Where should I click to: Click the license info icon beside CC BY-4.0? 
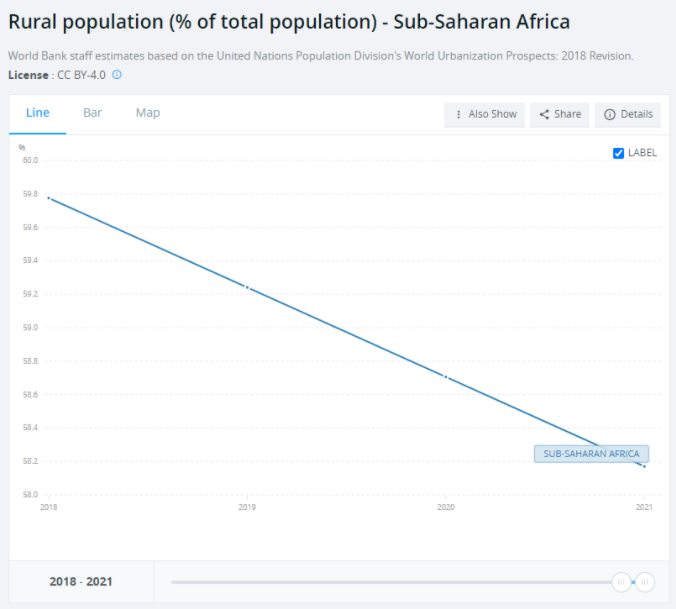[117, 74]
